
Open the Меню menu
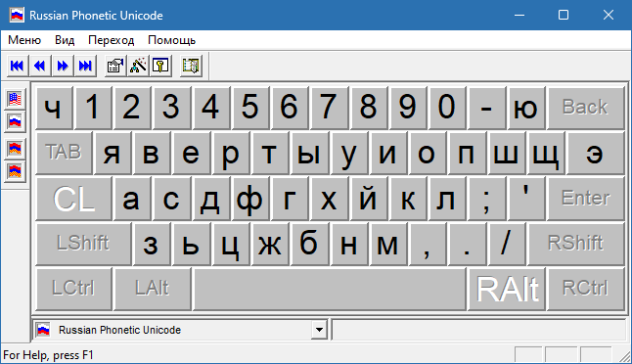coord(24,40)
